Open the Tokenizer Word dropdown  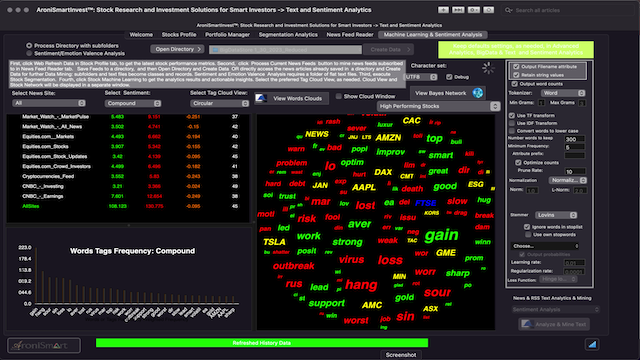(x=563, y=93)
